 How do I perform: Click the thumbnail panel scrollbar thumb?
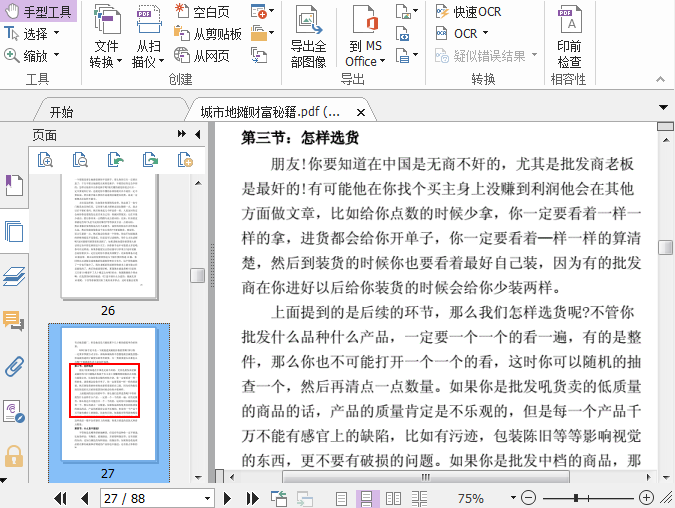[x=198, y=276]
